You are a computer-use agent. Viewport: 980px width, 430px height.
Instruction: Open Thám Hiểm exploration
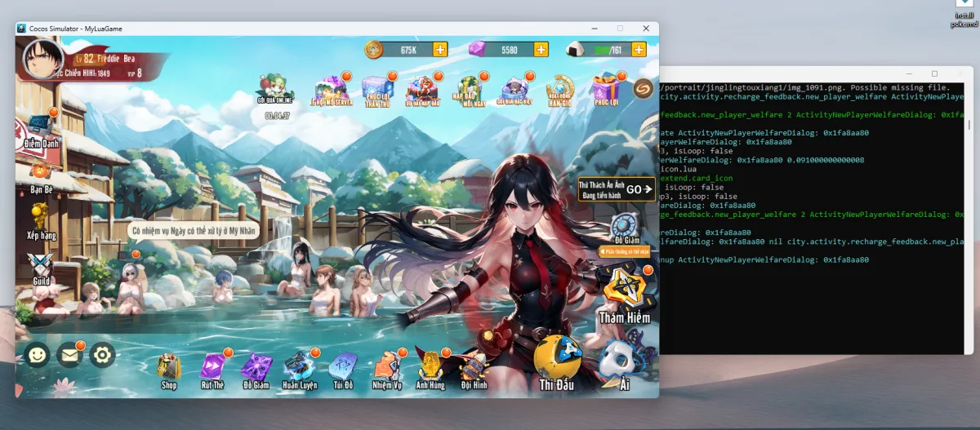[x=625, y=295]
